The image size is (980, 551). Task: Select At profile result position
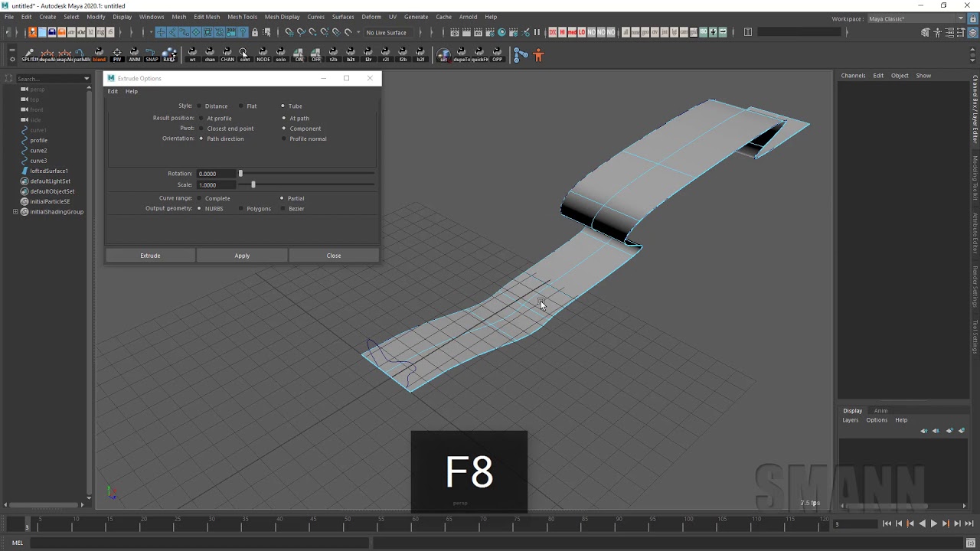pyautogui.click(x=200, y=118)
